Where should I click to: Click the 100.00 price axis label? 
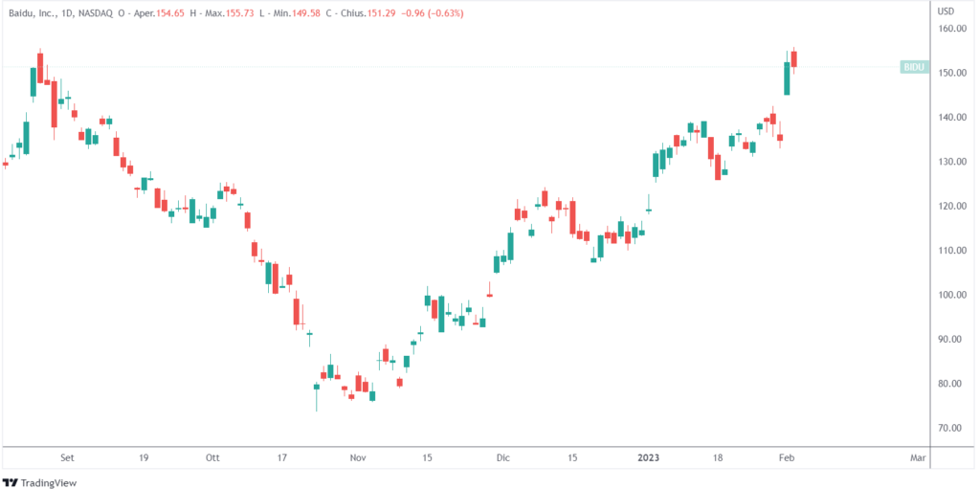coord(951,295)
